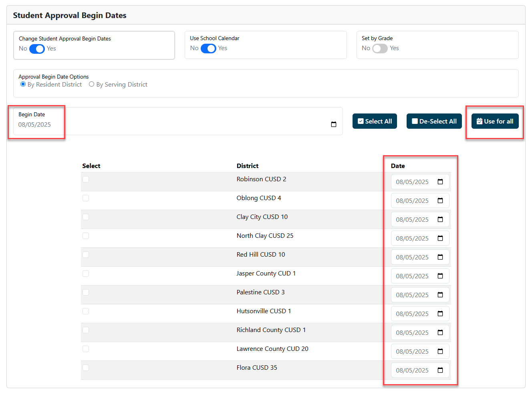
Task: Click the Approval Begin Date Options label
Action: pos(54,77)
